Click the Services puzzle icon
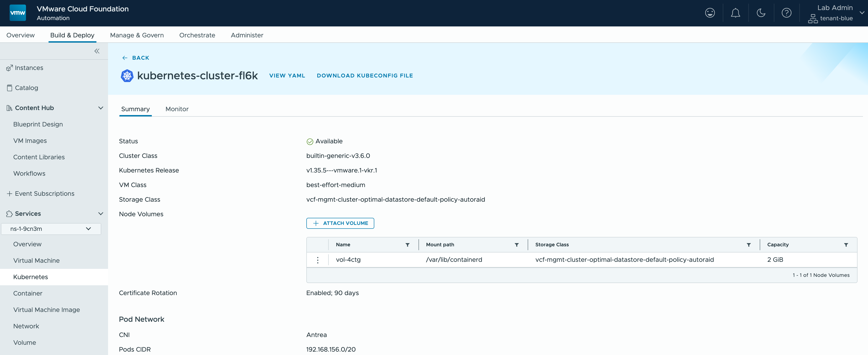Screen dimensions: 868x355 tap(9, 214)
